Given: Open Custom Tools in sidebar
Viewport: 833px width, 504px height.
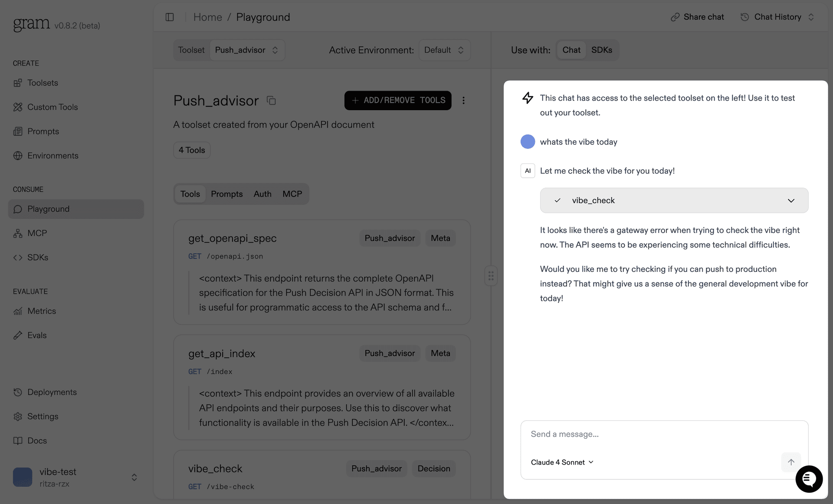Looking at the screenshot, I should pos(52,107).
